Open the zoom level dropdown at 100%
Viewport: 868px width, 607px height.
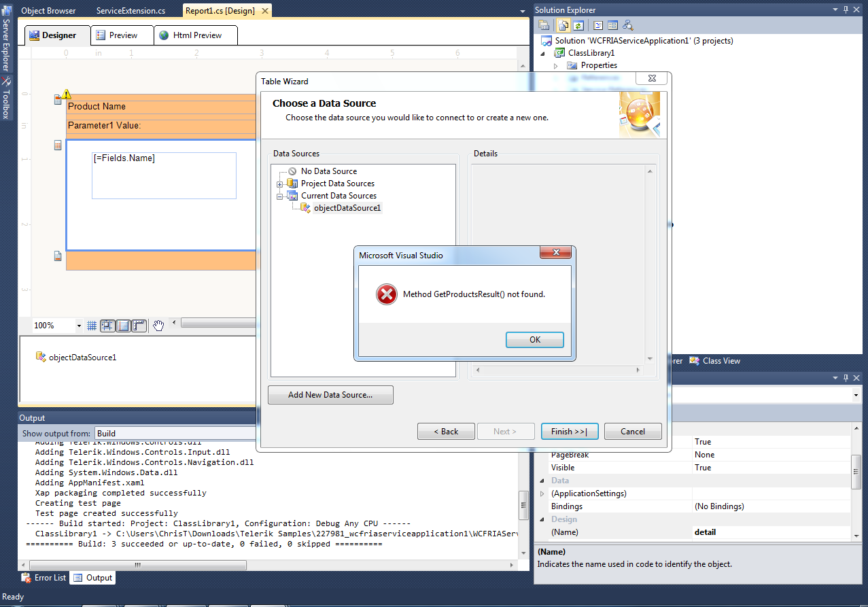(79, 326)
